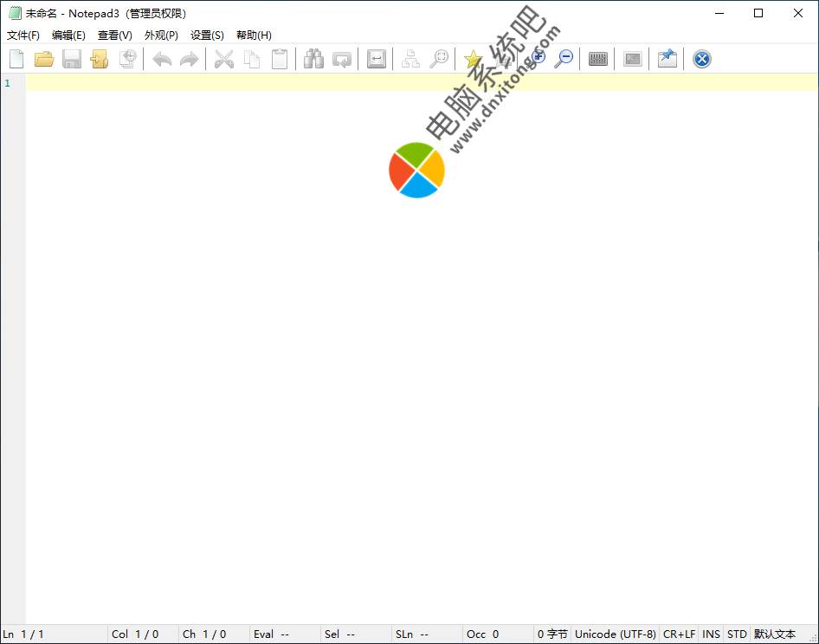Change line endings via CR+LF status
Image resolution: width=819 pixels, height=644 pixels.
click(x=679, y=634)
